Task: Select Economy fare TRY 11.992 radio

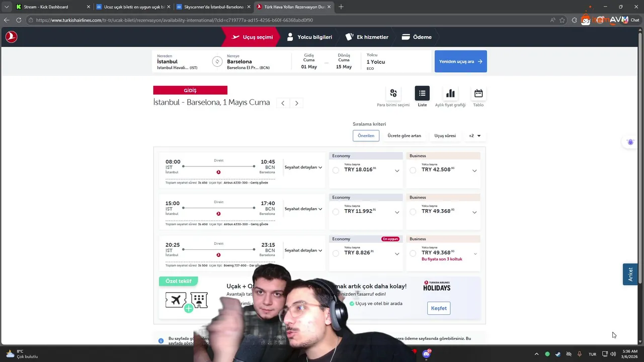Action: pyautogui.click(x=336, y=212)
